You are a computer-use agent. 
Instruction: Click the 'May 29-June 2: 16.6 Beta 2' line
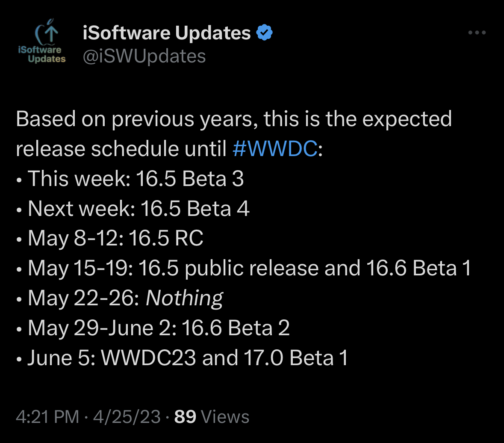coord(159,328)
